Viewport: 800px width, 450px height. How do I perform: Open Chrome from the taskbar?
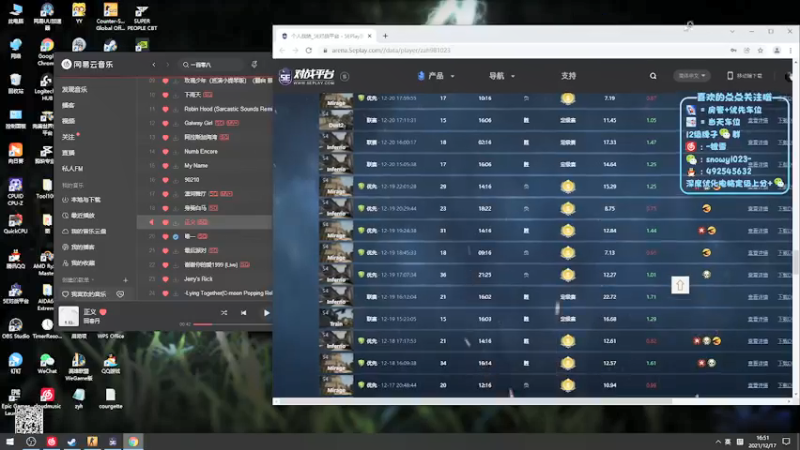pyautogui.click(x=133, y=442)
